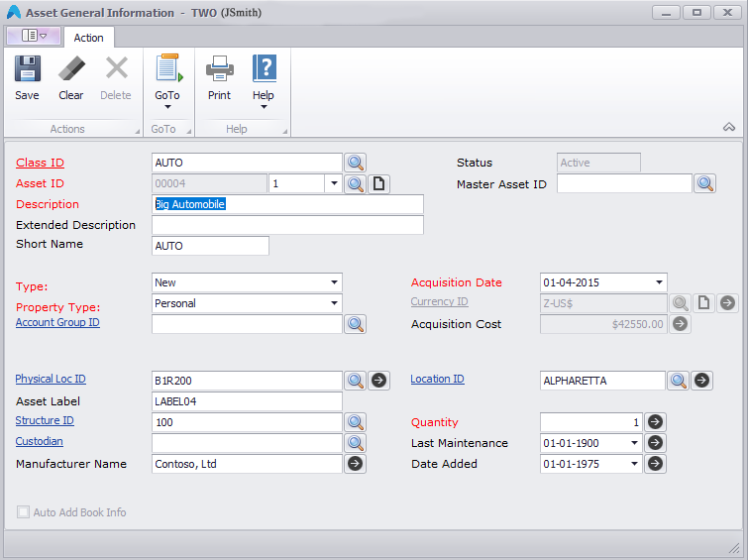748x560 pixels.
Task: Open the Date Added date dropdown
Action: click(634, 464)
